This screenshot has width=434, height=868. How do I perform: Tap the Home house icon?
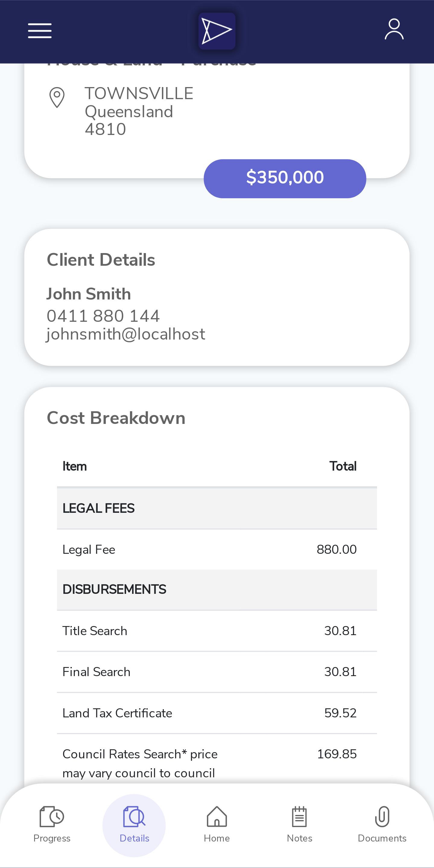coord(217,816)
